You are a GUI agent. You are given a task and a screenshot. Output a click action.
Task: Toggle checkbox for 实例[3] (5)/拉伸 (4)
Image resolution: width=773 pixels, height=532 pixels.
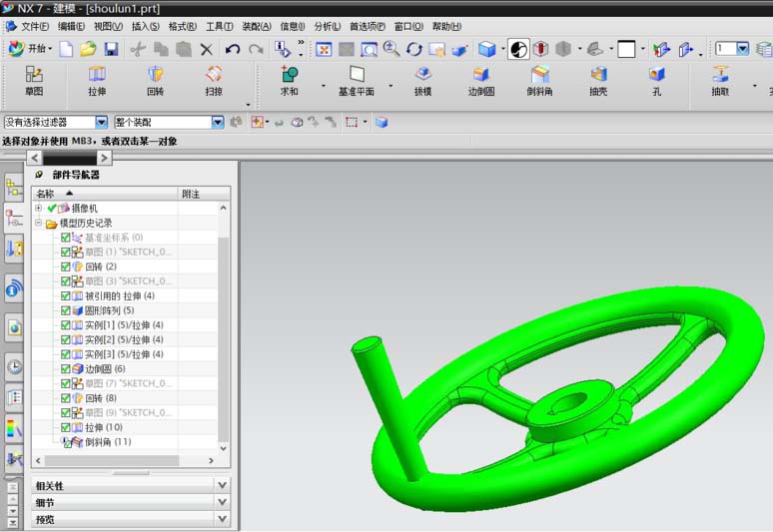click(65, 354)
